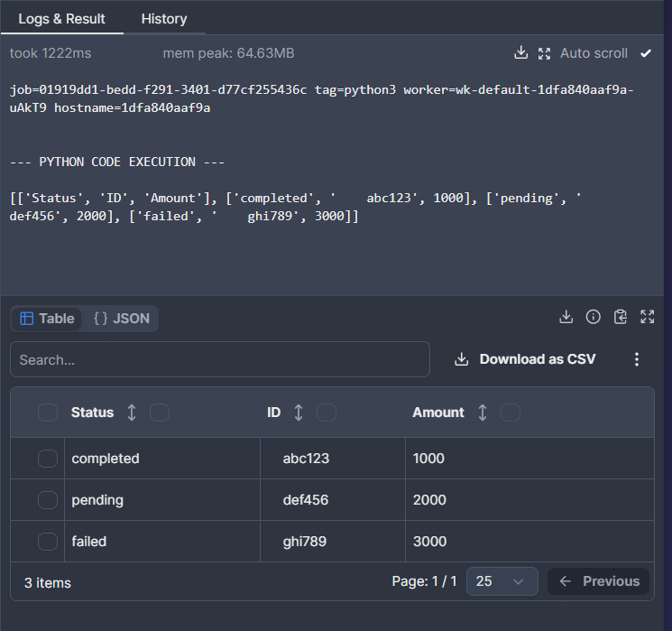Click the Amount column header text
Image resolution: width=672 pixels, height=631 pixels.
pos(438,413)
